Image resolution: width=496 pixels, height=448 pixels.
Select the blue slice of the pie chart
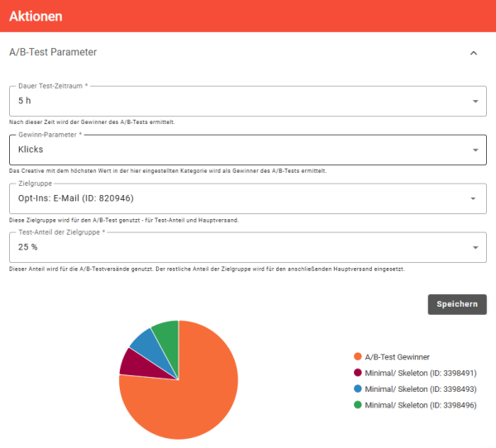144,341
